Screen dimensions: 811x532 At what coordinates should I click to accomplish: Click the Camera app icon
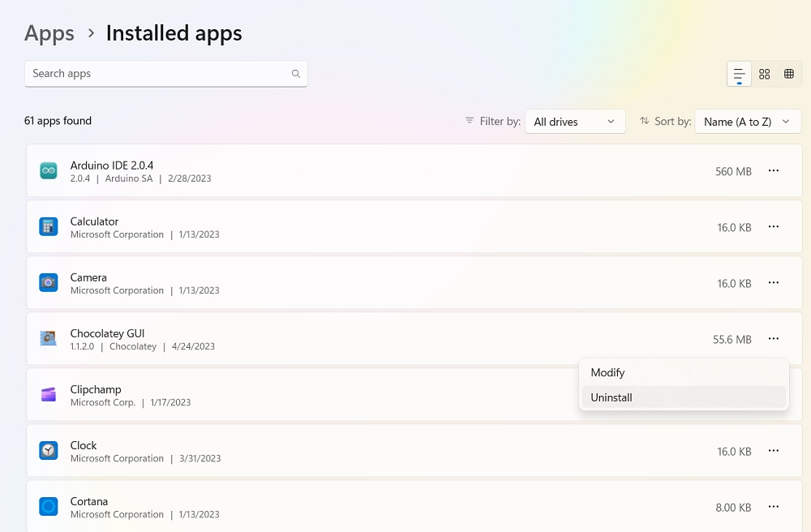48,282
